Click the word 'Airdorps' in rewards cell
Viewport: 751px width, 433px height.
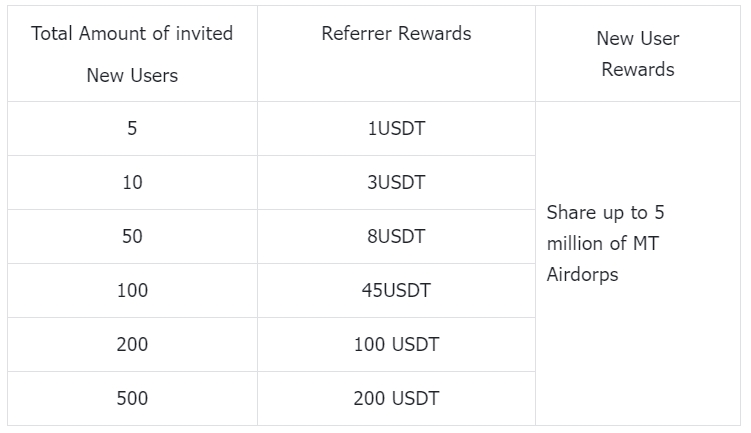coord(582,275)
